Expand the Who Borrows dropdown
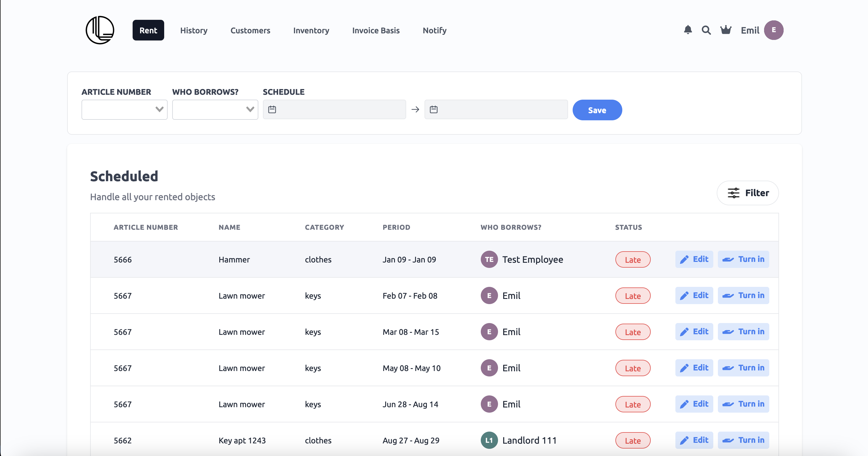 pos(215,109)
